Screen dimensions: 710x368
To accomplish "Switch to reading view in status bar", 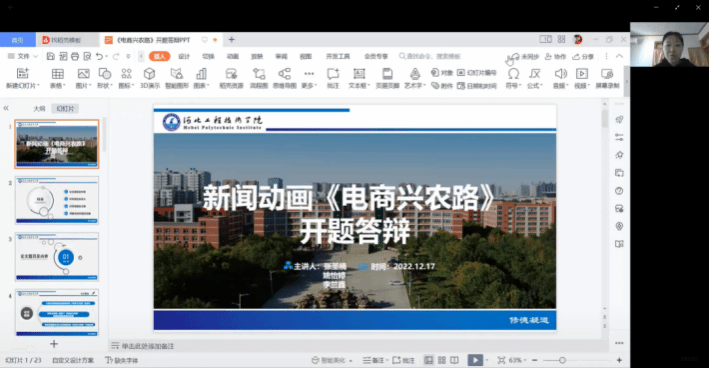I will [454, 360].
